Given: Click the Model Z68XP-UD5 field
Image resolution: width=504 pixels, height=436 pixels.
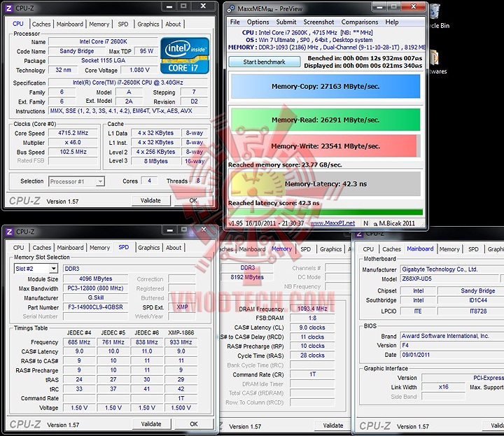Looking at the screenshot, I should 449,279.
